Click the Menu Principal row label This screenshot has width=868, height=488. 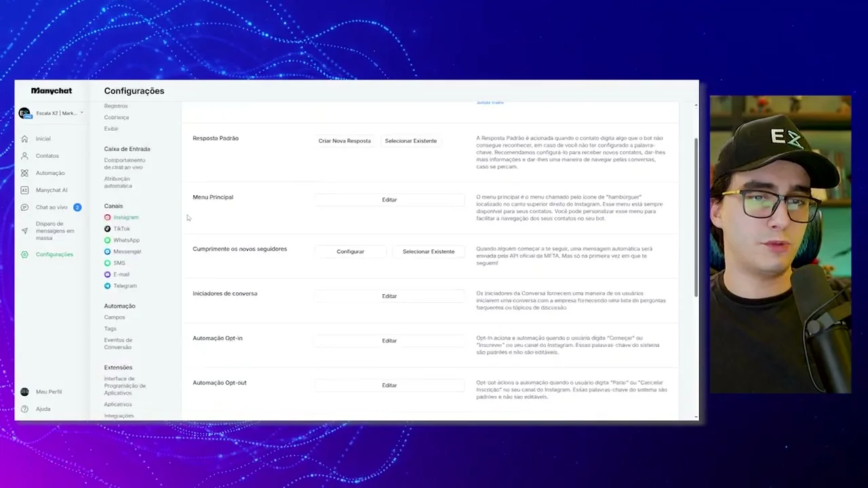[213, 197]
